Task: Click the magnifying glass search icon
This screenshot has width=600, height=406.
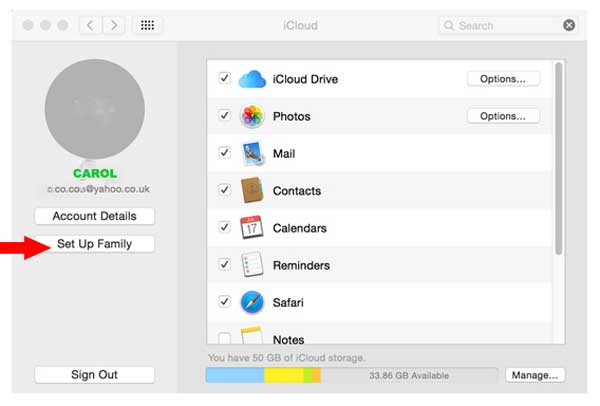Action: coord(449,26)
